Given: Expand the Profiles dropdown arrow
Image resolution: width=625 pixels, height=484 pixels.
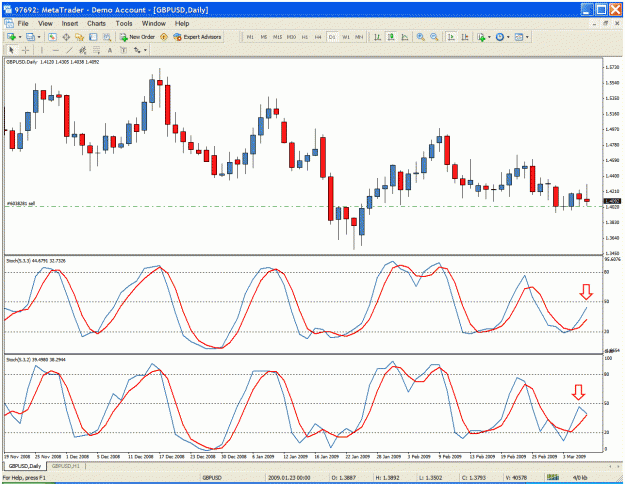Looking at the screenshot, I should (x=39, y=37).
